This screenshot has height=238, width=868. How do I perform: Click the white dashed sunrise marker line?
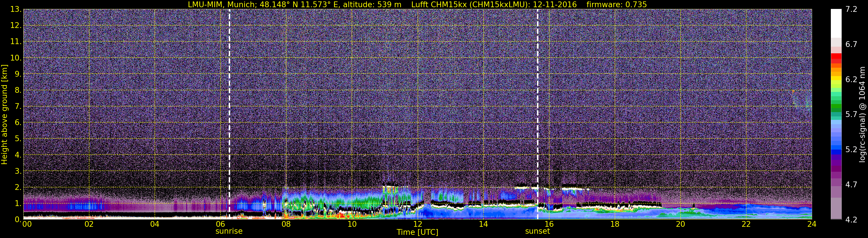click(x=230, y=114)
